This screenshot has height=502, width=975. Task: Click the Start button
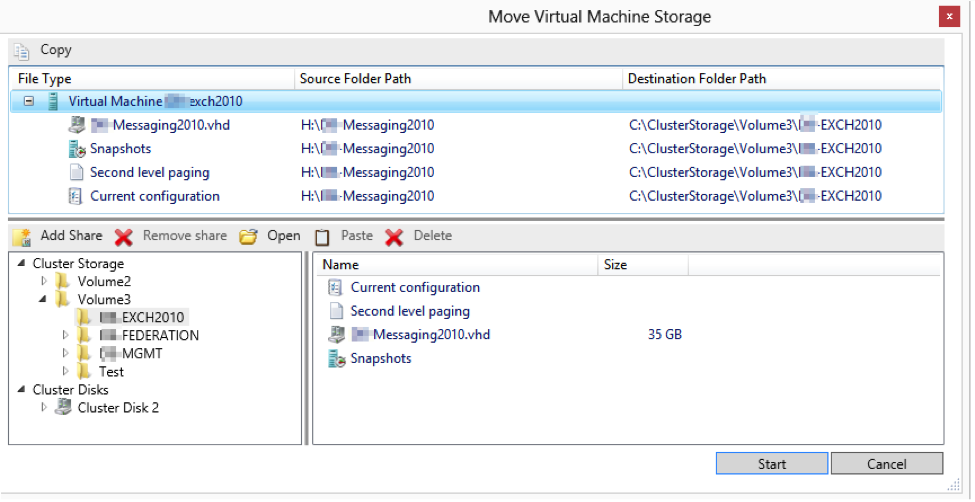pyautogui.click(x=772, y=464)
